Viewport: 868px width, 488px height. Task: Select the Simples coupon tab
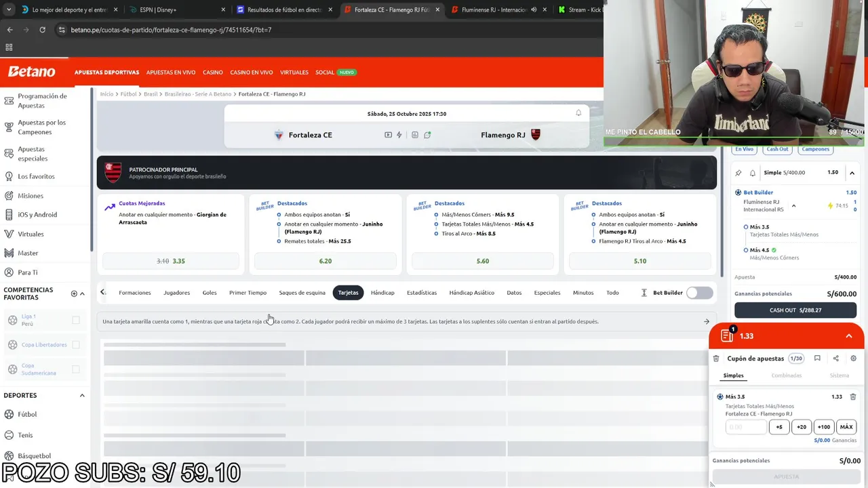[x=733, y=375]
